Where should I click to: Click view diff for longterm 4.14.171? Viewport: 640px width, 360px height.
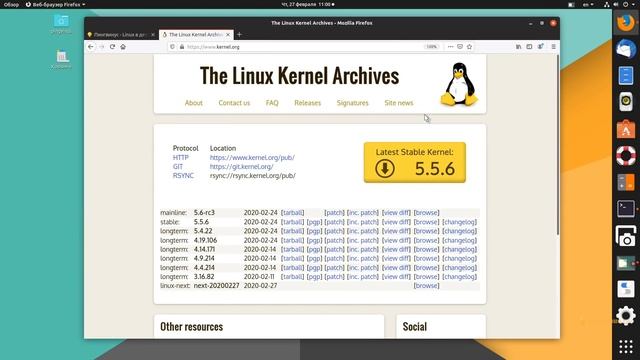[396, 249]
